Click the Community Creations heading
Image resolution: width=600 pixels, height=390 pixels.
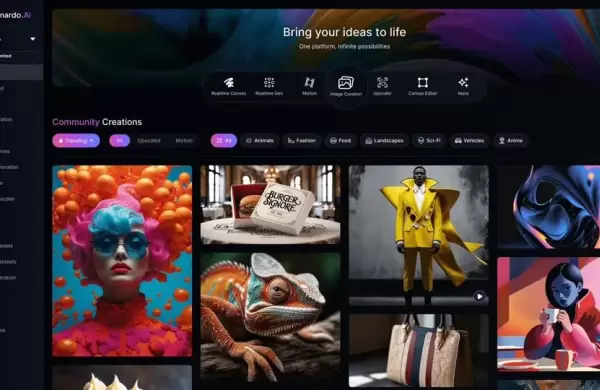[x=97, y=122]
